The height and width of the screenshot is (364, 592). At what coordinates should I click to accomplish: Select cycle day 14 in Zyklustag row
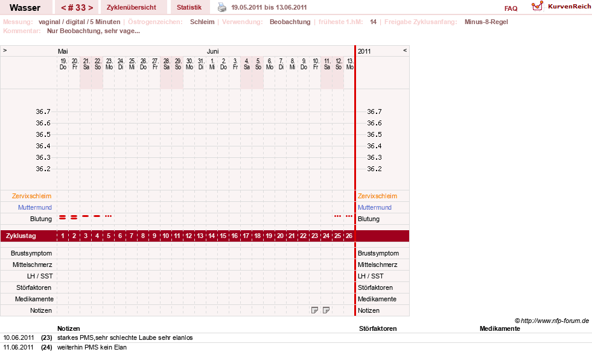tap(211, 236)
